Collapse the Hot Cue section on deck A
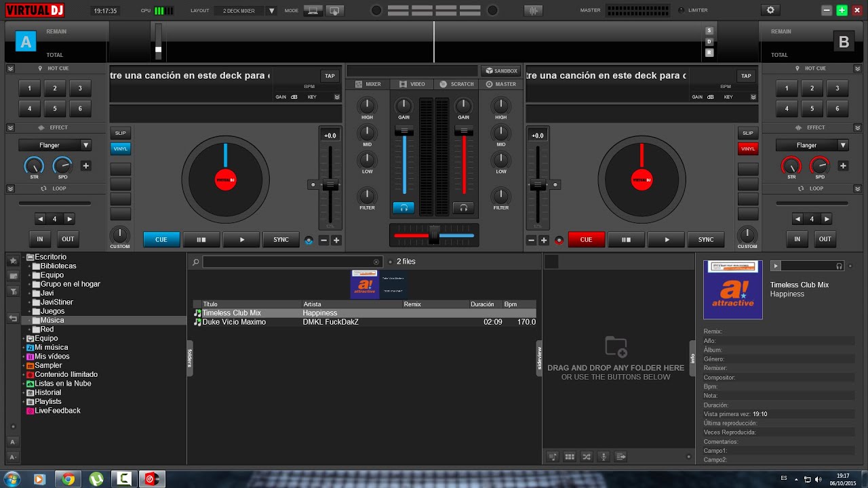This screenshot has width=868, height=488. point(11,68)
